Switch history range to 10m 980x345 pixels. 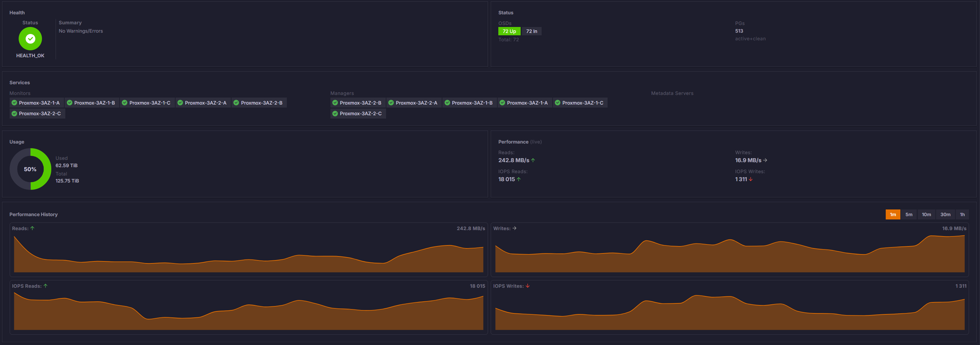(926, 214)
